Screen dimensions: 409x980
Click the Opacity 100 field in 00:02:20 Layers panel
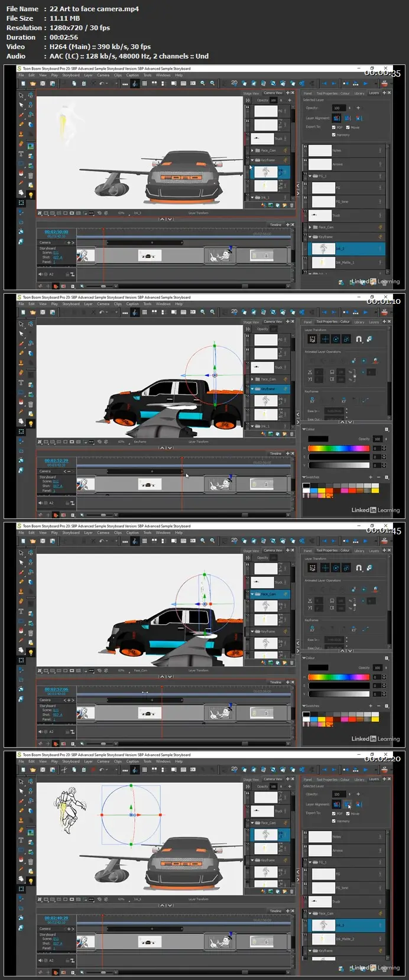click(x=338, y=794)
